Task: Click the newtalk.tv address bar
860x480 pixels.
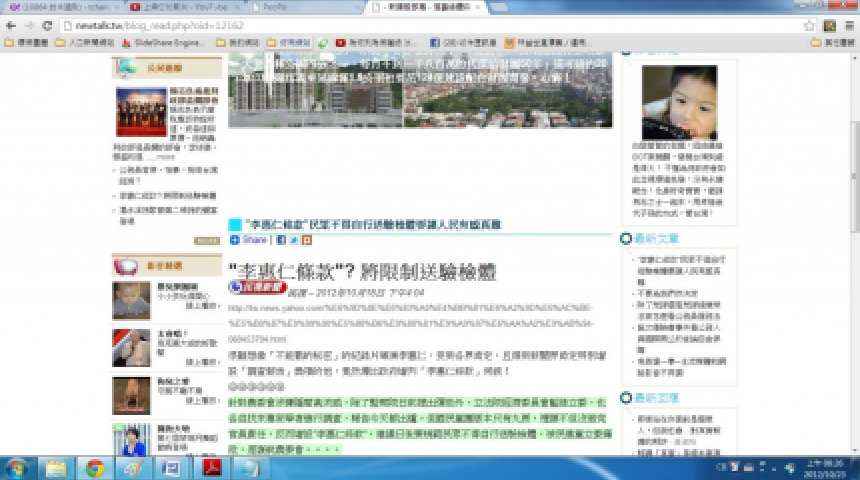Action: click(x=400, y=25)
